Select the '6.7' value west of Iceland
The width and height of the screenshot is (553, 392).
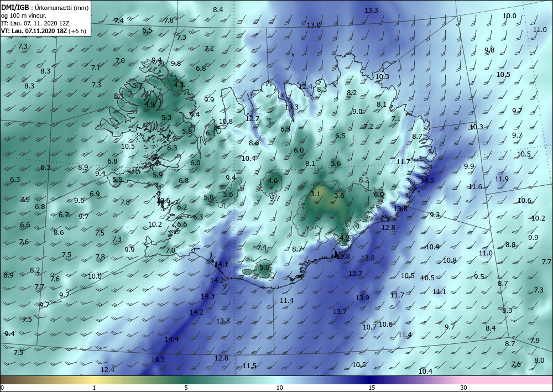point(64,215)
